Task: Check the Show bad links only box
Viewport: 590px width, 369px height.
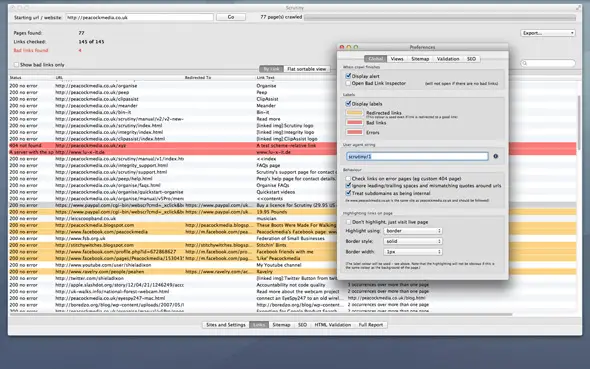Action: 16,65
